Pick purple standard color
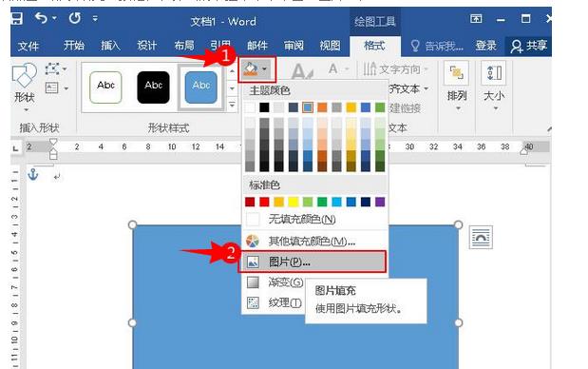This screenshot has width=588, height=369. coord(380,202)
